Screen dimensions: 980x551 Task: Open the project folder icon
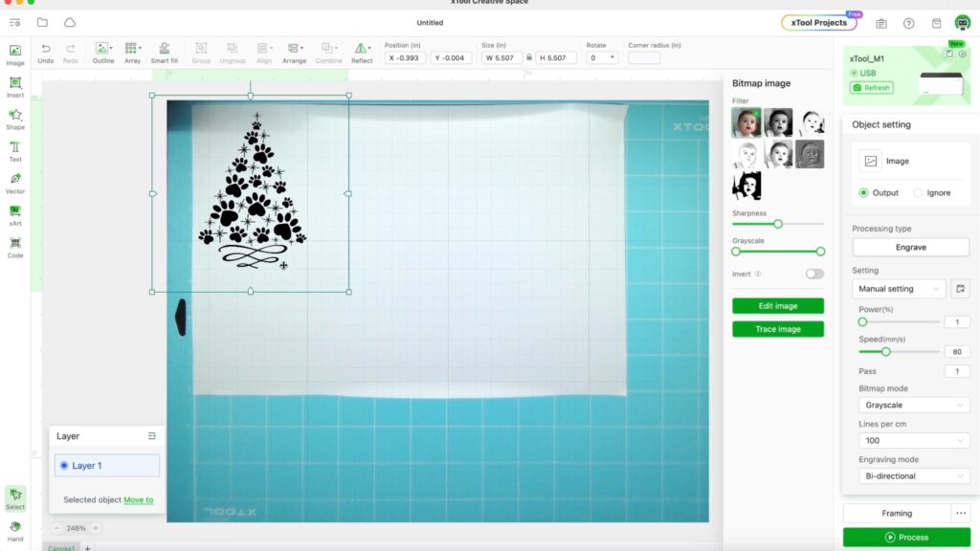coord(42,23)
